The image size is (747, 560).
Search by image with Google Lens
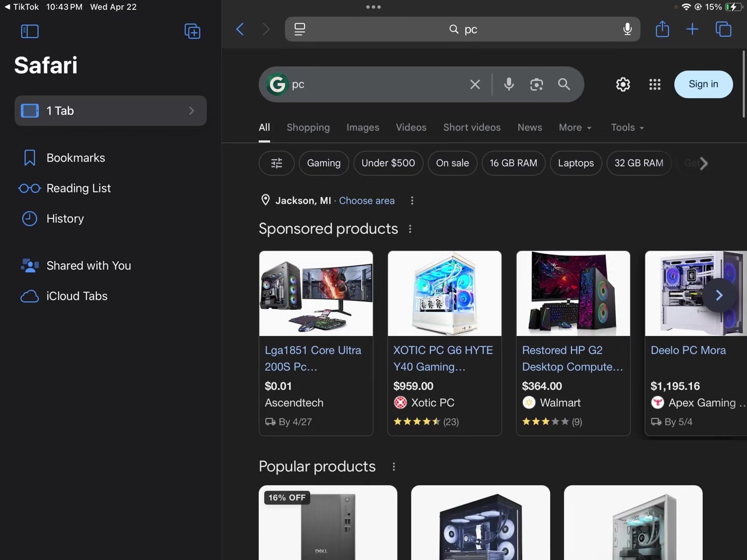(x=536, y=84)
